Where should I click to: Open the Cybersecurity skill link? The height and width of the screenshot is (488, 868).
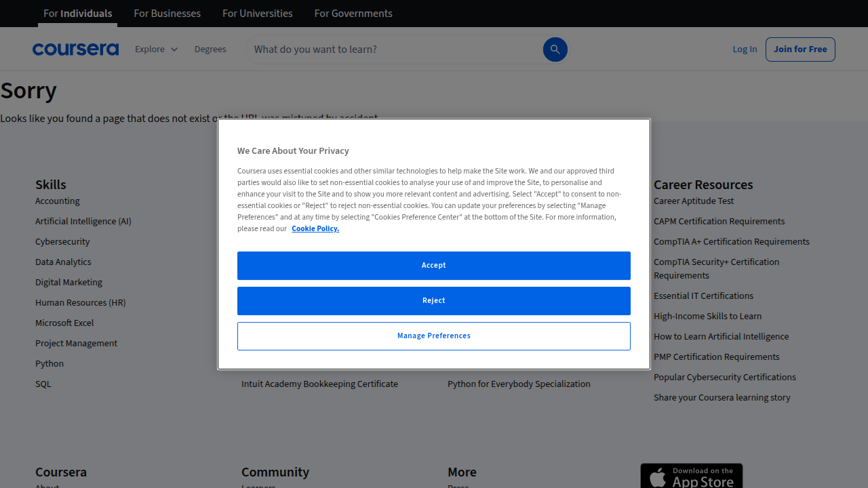pos(62,242)
